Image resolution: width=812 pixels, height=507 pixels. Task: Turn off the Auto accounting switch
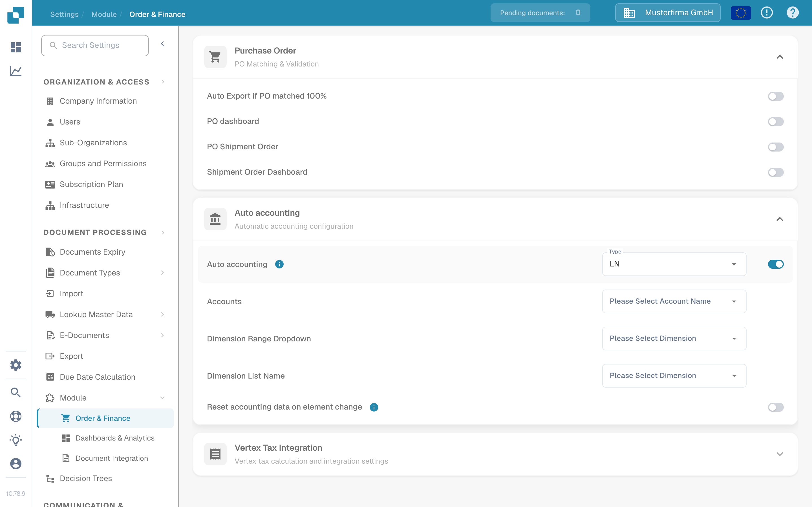pos(775,264)
